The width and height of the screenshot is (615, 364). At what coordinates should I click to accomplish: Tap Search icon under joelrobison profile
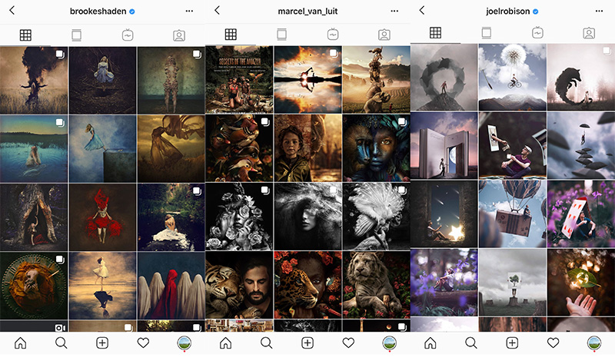click(x=471, y=343)
